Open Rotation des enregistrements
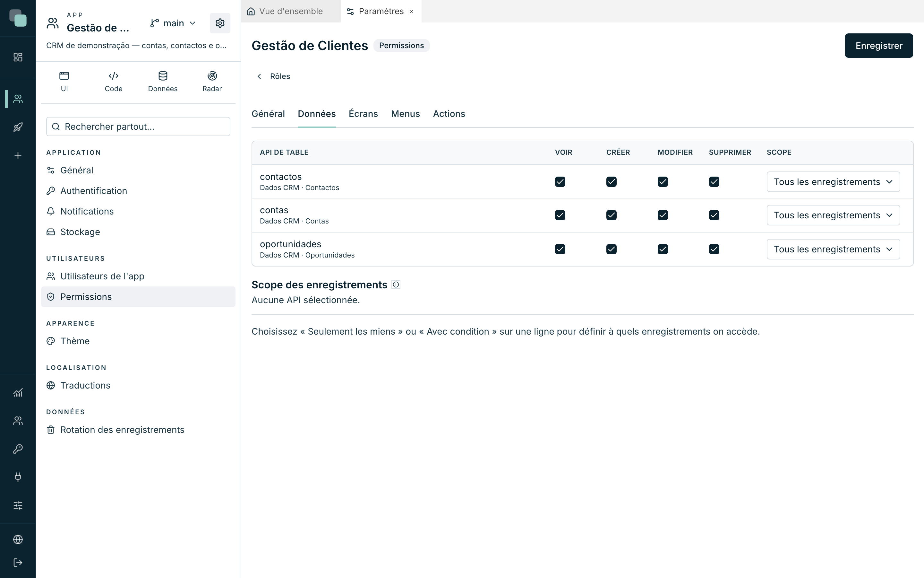924x578 pixels. (x=138, y=430)
